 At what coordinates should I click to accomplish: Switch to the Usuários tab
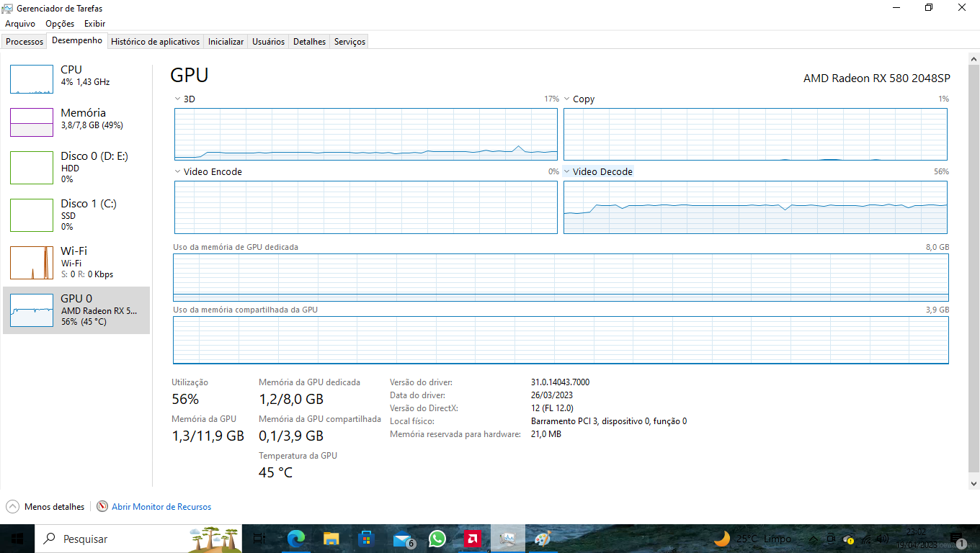tap(269, 42)
